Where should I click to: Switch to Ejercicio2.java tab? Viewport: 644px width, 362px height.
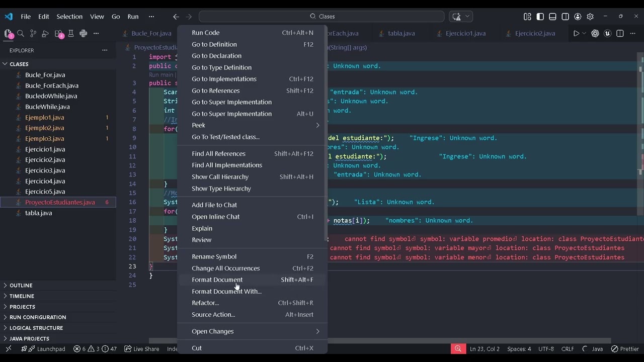535,34
